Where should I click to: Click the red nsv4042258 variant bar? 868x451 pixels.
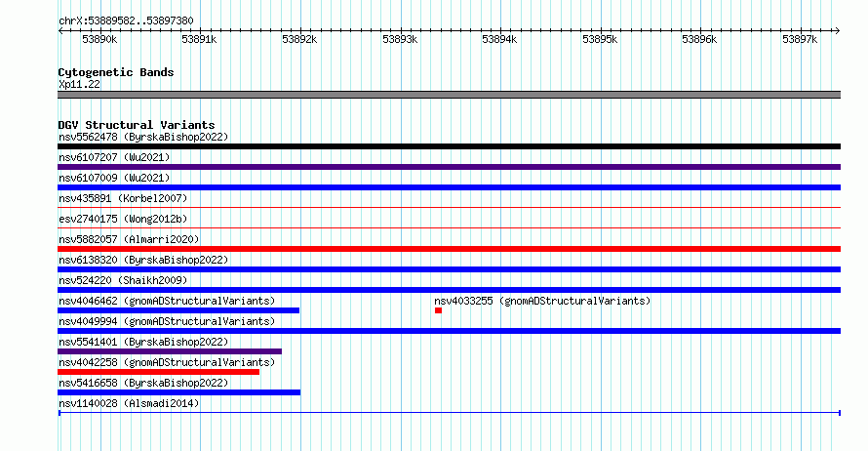click(158, 372)
